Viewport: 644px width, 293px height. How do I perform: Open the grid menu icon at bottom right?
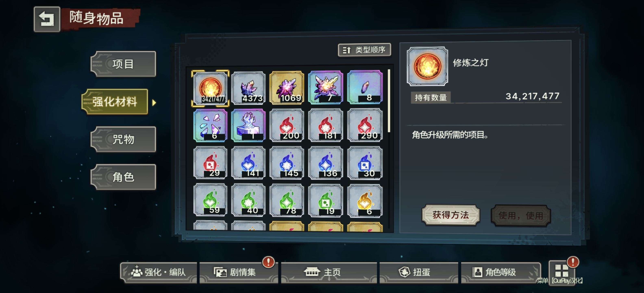pyautogui.click(x=561, y=271)
